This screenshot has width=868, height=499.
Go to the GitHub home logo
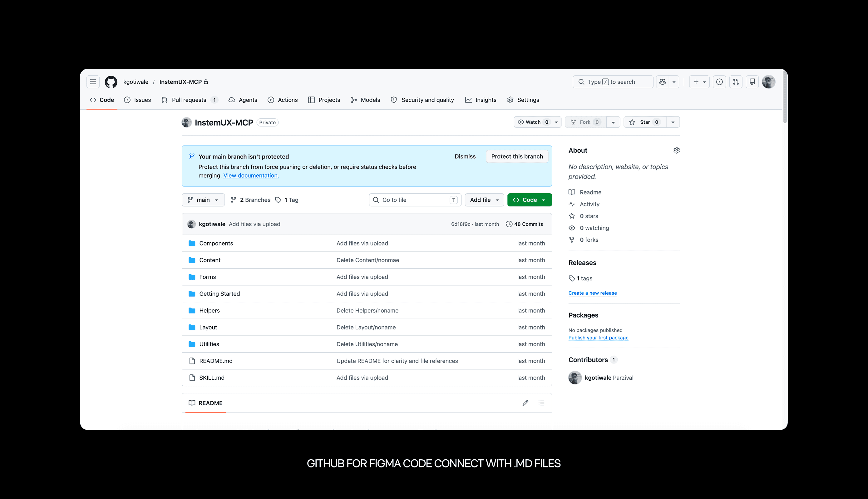pyautogui.click(x=111, y=82)
